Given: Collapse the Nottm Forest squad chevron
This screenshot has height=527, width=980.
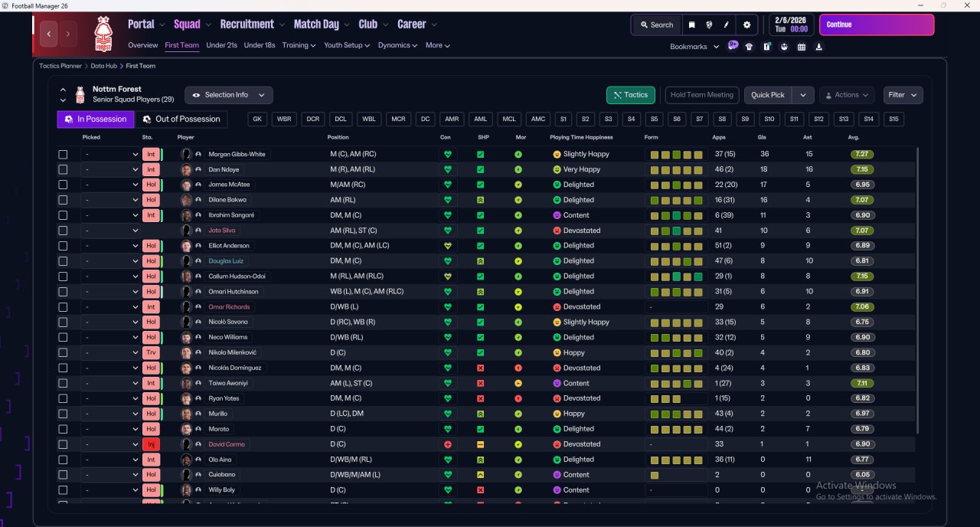Looking at the screenshot, I should click(63, 90).
